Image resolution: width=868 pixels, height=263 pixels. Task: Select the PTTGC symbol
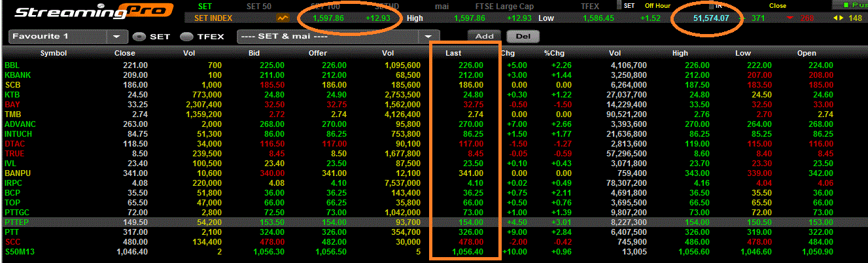[x=16, y=213]
